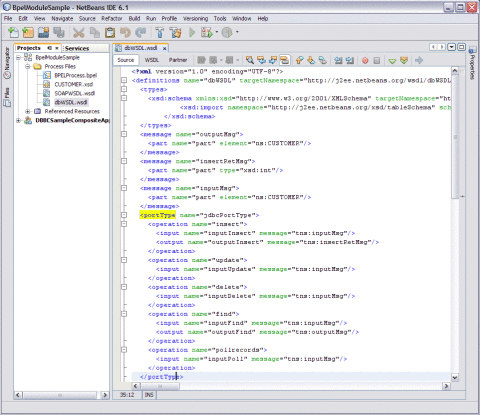Click the Cut scissors icon
This screenshot has height=415, width=480.
[x=79, y=32]
